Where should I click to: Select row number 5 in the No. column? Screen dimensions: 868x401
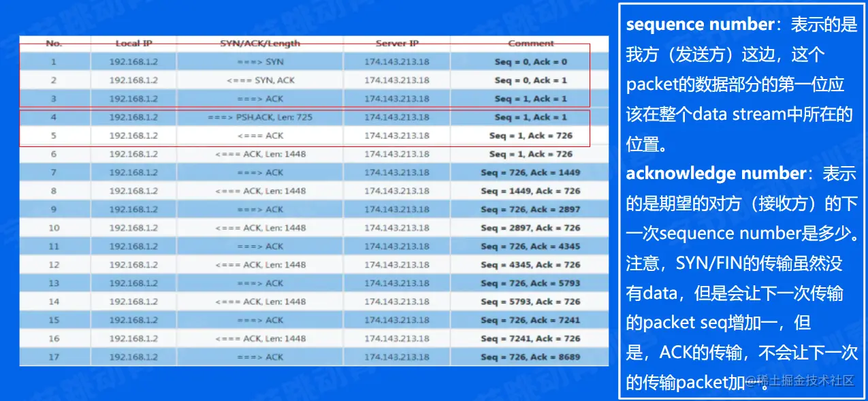pyautogui.click(x=54, y=135)
